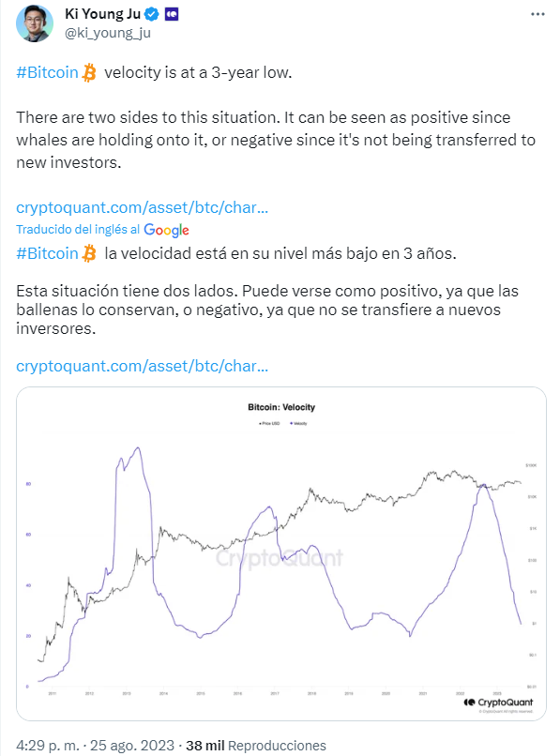This screenshot has height=756, width=560.
Task: Click the CryptoQuant affiliation badge icon
Action: click(172, 15)
